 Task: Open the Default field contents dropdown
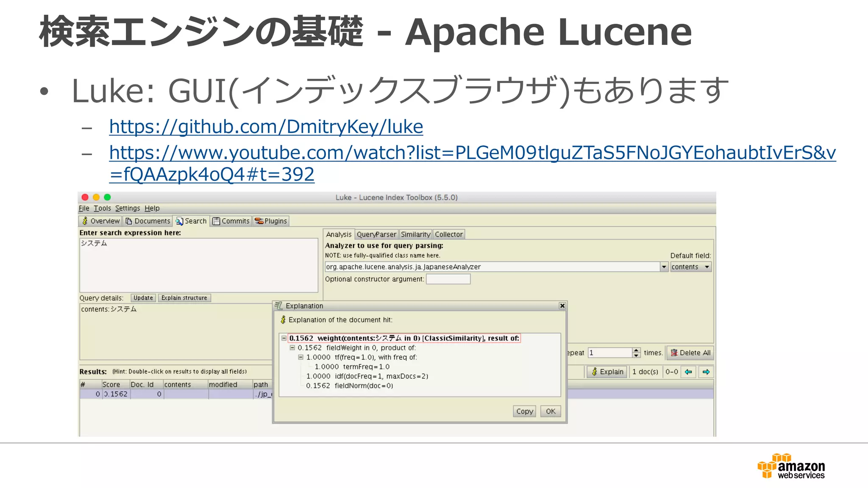coord(690,267)
